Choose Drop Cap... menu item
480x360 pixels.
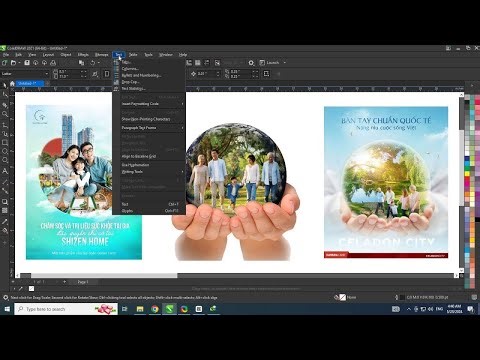click(x=149, y=82)
